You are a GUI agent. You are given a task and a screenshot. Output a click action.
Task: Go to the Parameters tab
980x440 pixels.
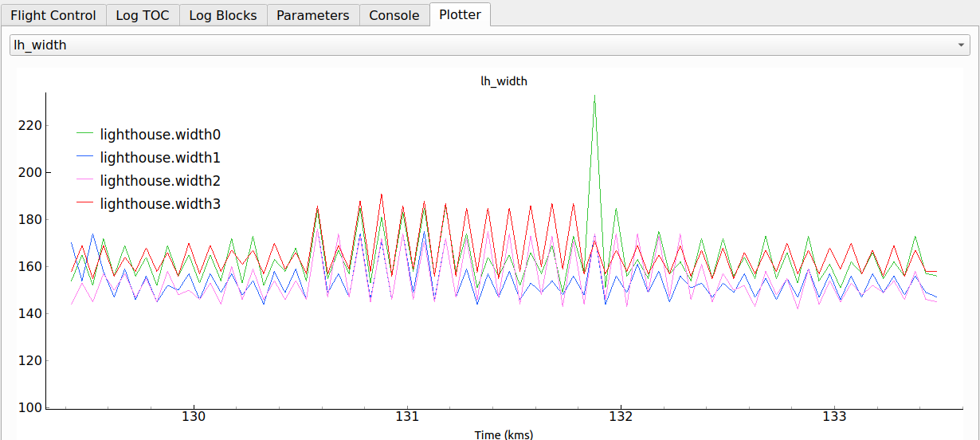click(x=312, y=15)
